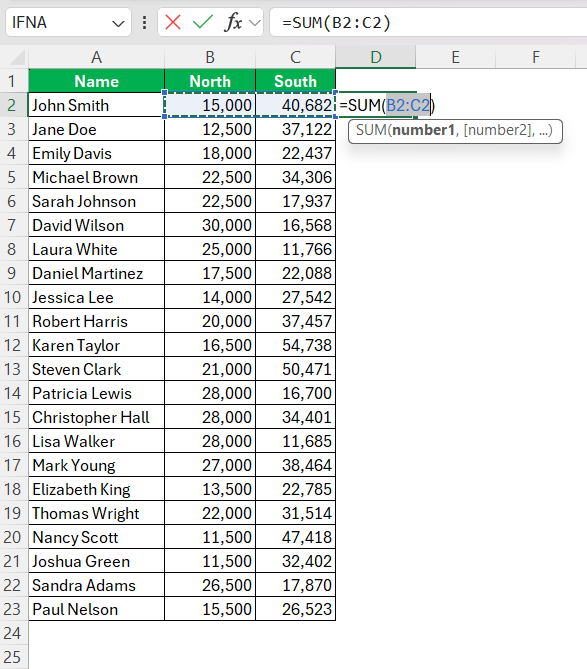Select column F header
The height and width of the screenshot is (669, 587).
pos(536,57)
